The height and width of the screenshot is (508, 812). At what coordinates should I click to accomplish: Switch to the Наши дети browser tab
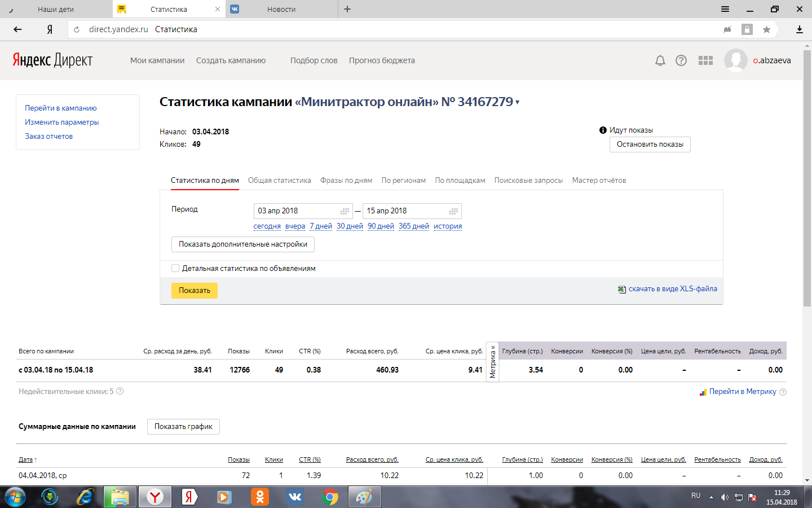56,9
